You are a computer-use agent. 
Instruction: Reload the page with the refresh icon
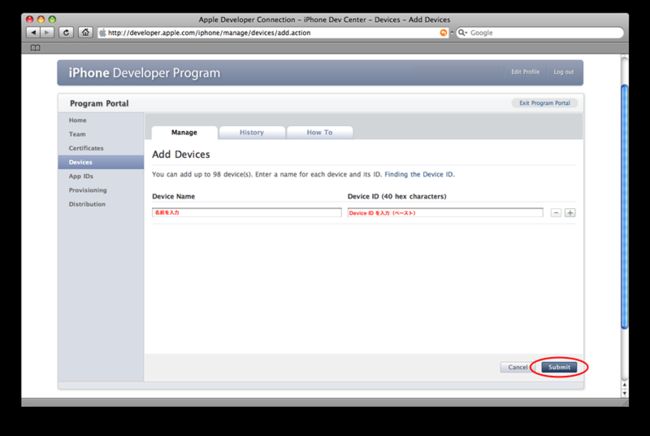click(66, 32)
